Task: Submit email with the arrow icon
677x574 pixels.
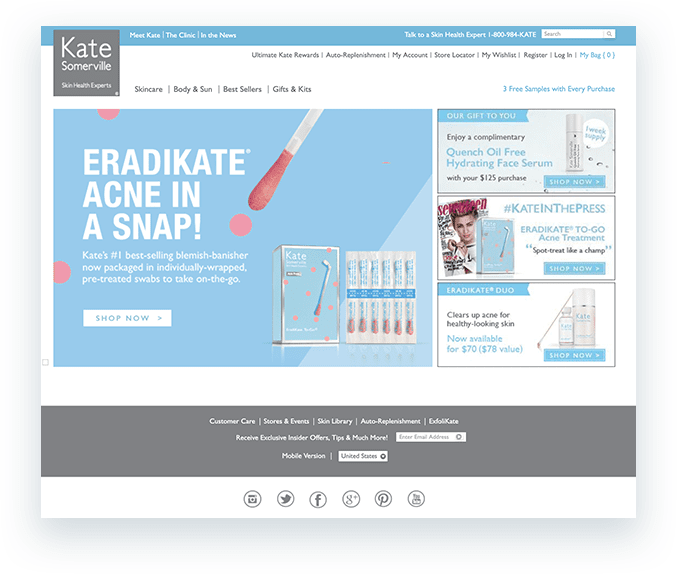Action: pyautogui.click(x=459, y=437)
